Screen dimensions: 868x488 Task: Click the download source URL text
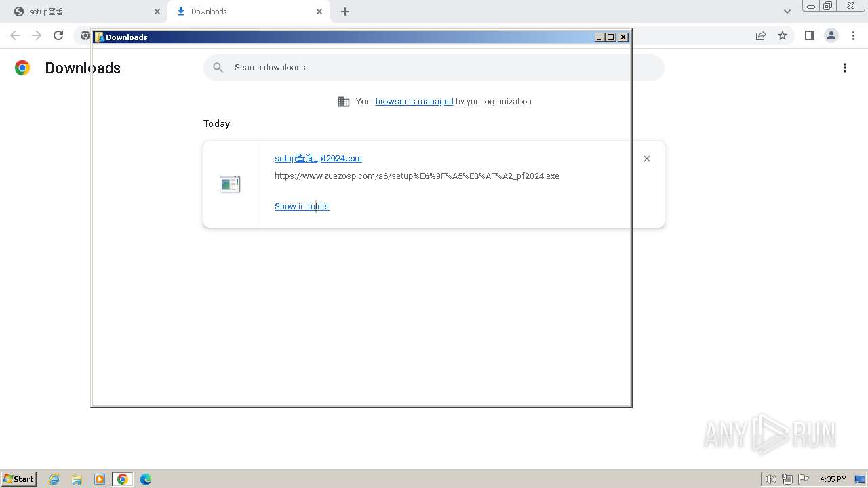click(x=417, y=176)
